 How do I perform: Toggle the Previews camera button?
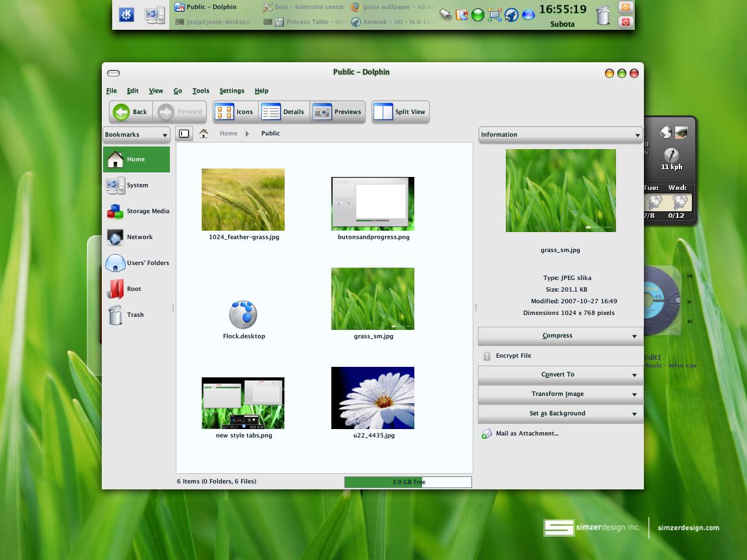(337, 112)
